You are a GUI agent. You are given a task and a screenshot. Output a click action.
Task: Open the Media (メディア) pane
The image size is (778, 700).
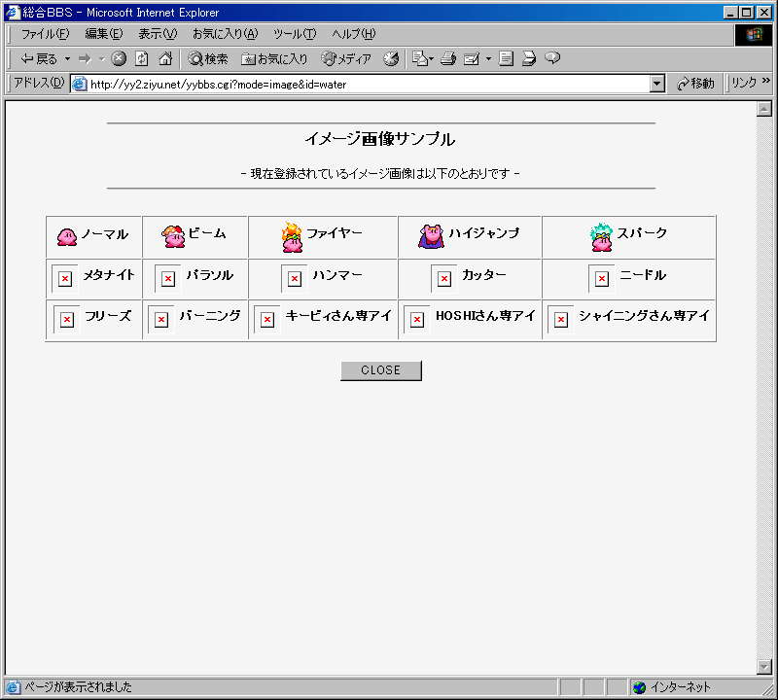pos(346,59)
